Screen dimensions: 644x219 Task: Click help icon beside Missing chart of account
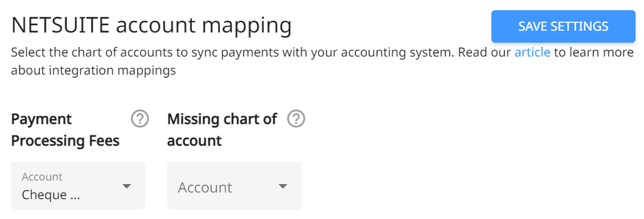pyautogui.click(x=296, y=119)
